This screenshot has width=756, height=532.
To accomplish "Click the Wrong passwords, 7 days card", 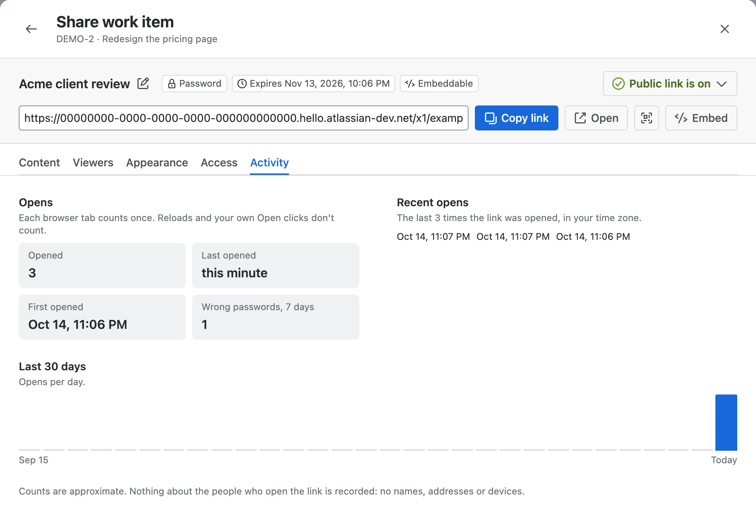I will click(x=276, y=317).
